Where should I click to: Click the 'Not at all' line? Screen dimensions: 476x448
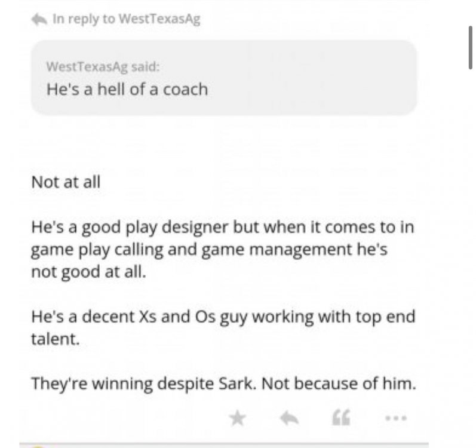coord(66,182)
